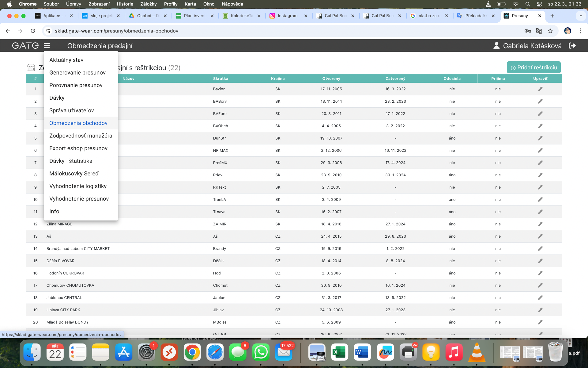Click the edit pencil for Děčín PIVOVAR row
This screenshot has height=368, width=588.
540,261
